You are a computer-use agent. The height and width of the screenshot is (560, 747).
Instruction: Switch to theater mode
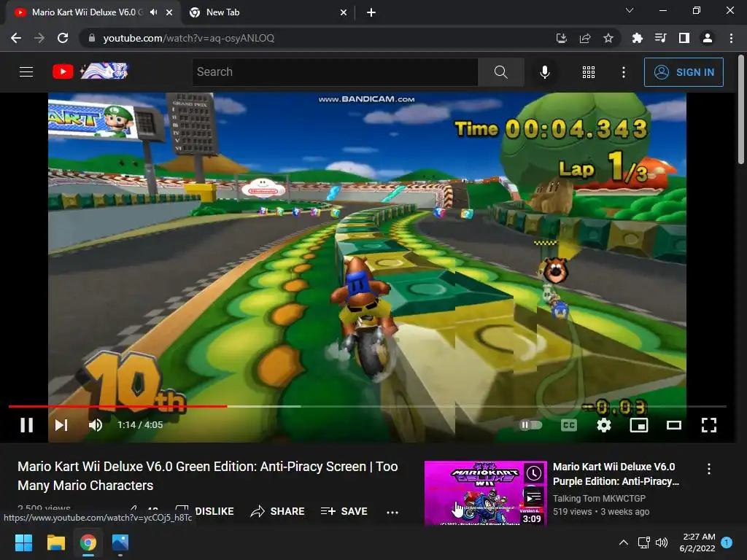[x=673, y=425]
